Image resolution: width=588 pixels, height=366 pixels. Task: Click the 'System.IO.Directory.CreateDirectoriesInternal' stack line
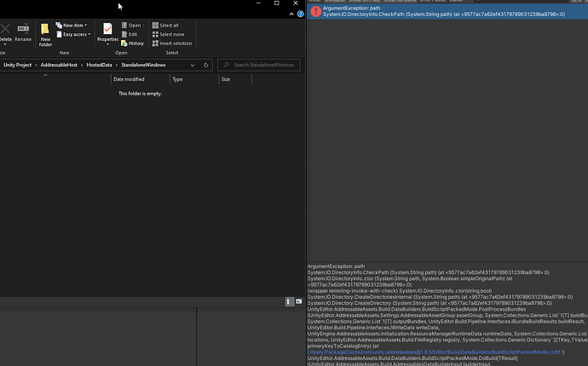pos(441,297)
